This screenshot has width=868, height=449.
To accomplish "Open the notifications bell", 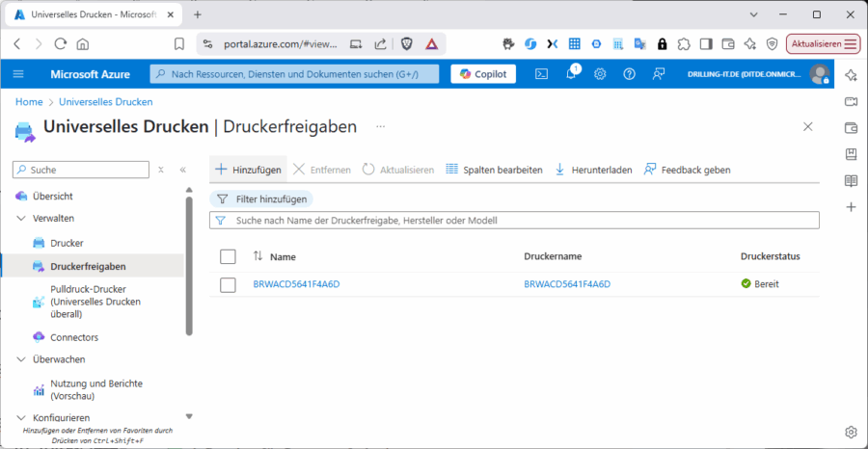I will coord(571,74).
